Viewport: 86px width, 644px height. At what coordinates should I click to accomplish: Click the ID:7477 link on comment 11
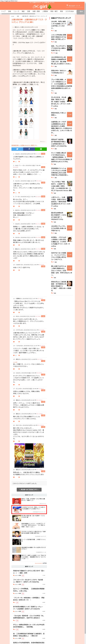coord(41,298)
